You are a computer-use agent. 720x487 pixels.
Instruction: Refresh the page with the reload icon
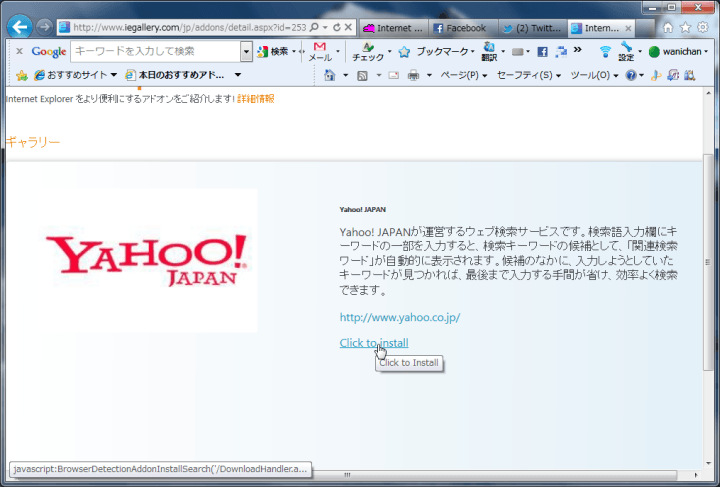[337, 28]
